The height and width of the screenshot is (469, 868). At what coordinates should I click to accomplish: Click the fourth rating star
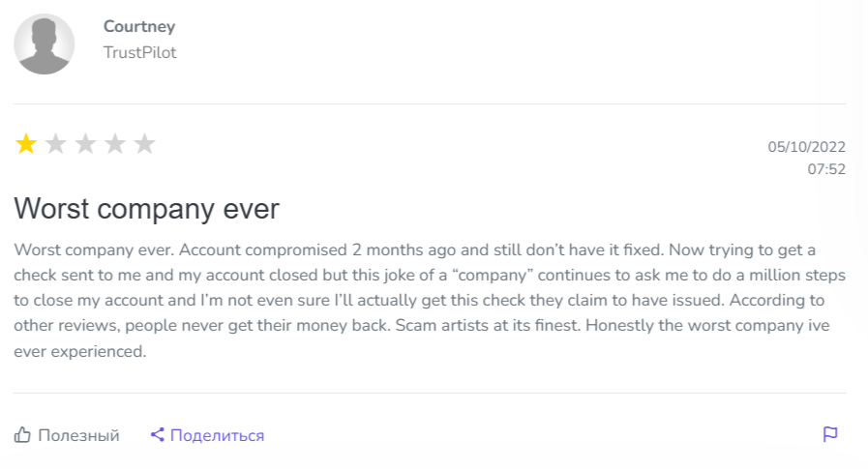(x=115, y=145)
